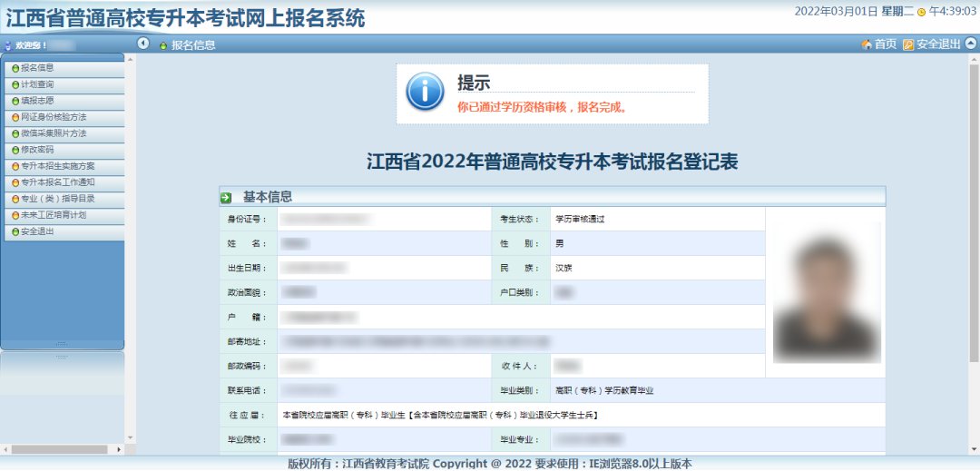This screenshot has width=980, height=471.
Task: Click the green arrow icon beside 基本信息
Action: coord(226,197)
